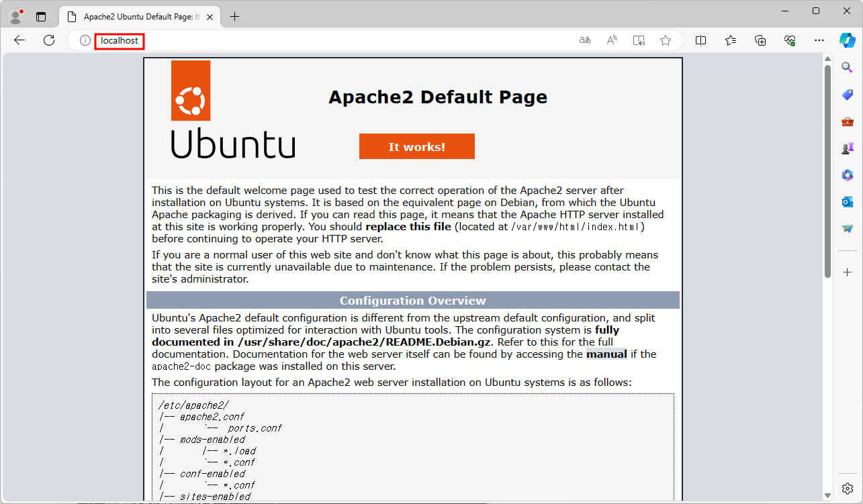Translate the page
The image size is (863, 504).
[x=584, y=40]
